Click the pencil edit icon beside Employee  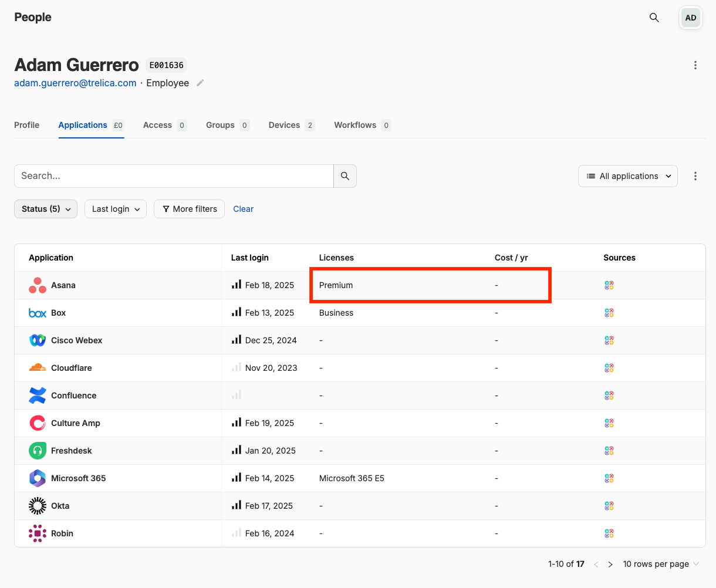coord(200,83)
